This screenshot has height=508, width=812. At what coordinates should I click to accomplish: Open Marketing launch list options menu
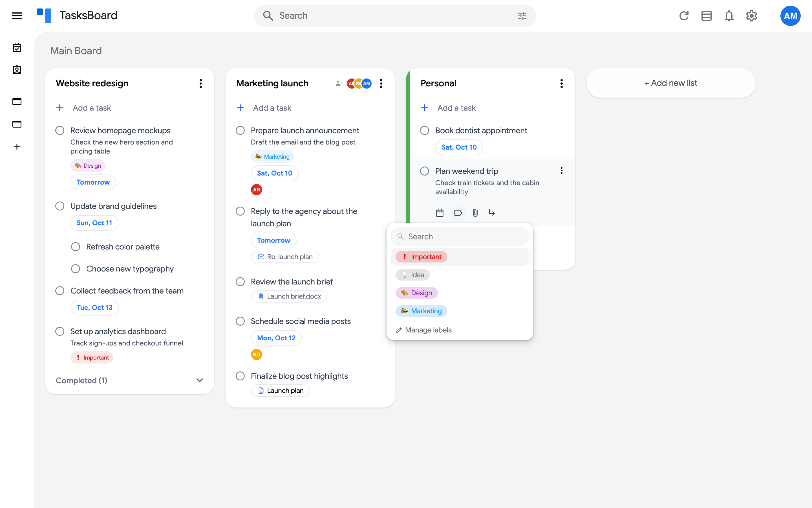pos(381,83)
